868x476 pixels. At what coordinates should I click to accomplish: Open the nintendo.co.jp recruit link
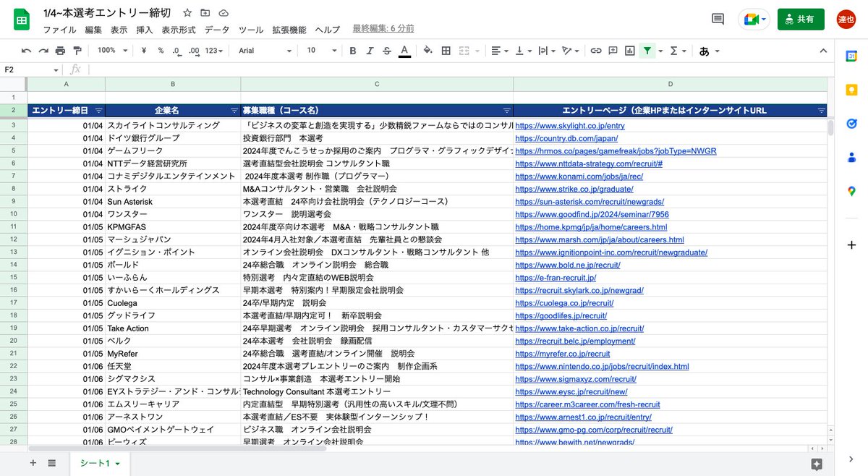[602, 367]
